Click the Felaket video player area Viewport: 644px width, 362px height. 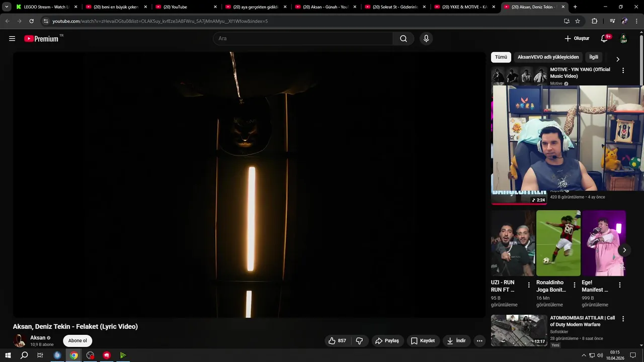(x=250, y=185)
